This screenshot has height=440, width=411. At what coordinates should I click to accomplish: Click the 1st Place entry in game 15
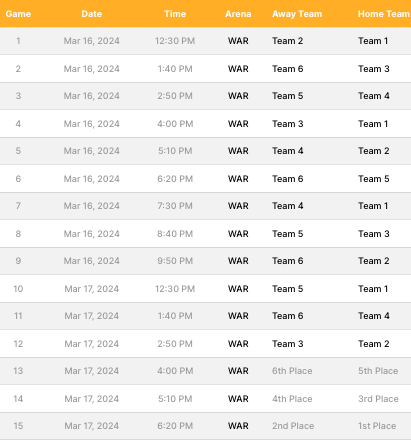377,426
